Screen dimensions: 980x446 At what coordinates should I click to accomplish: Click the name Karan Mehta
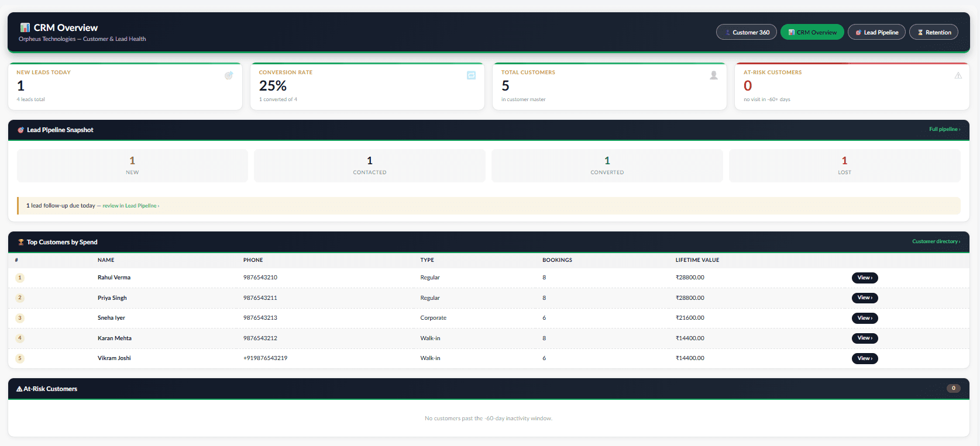point(115,338)
